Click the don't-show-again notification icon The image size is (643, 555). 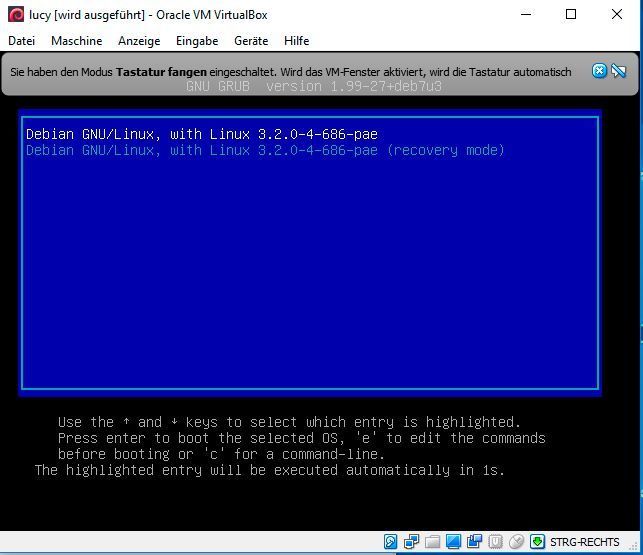coord(618,71)
